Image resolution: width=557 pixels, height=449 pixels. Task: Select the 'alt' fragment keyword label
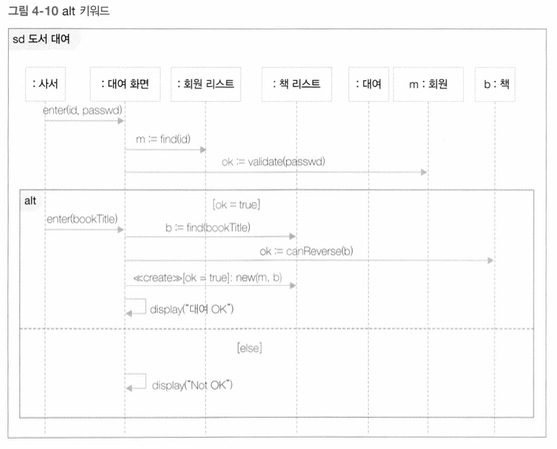pyautogui.click(x=30, y=201)
